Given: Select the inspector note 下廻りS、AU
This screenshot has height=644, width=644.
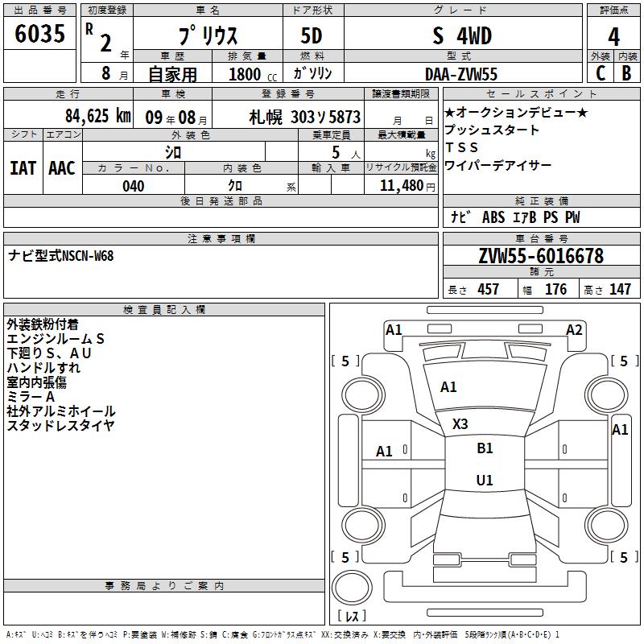Looking at the screenshot, I should click(x=49, y=353).
